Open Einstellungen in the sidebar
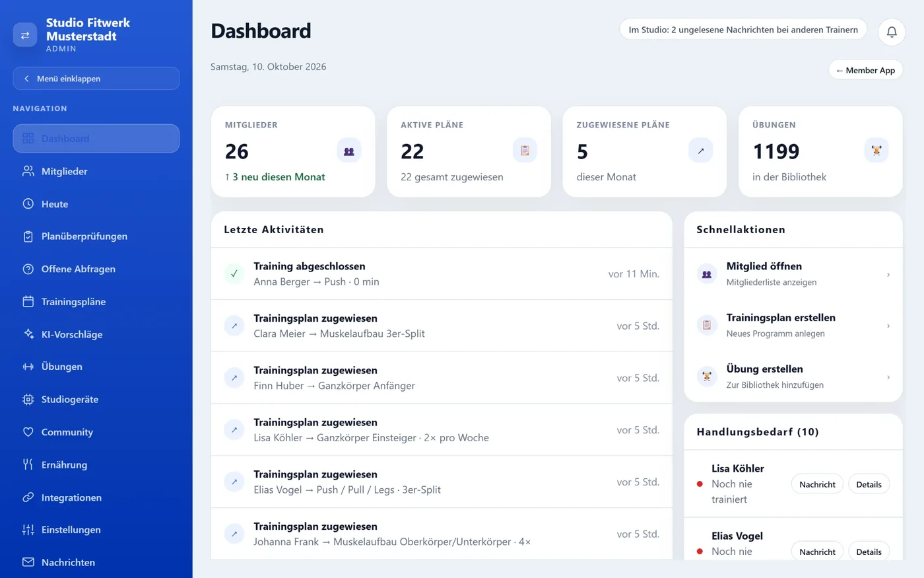The image size is (924, 578). [96, 530]
